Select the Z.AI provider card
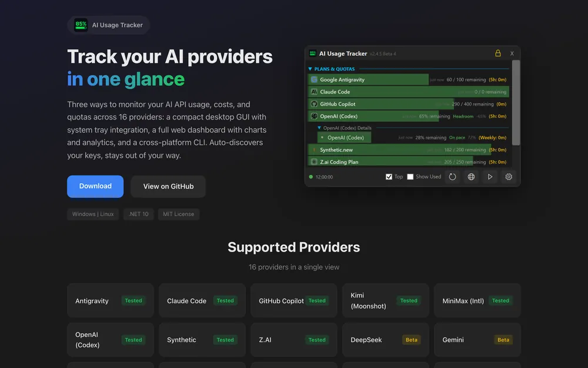The height and width of the screenshot is (368, 588). 294,340
